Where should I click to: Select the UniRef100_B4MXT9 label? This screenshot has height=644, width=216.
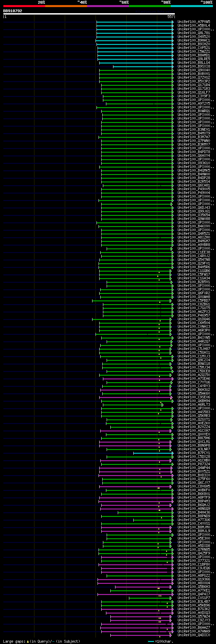194,133
